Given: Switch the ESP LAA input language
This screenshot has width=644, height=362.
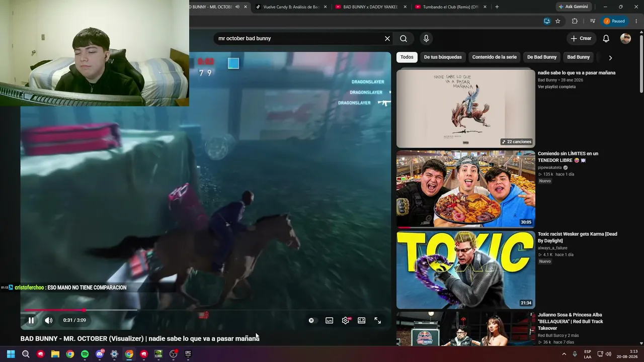Looking at the screenshot, I should [x=588, y=354].
